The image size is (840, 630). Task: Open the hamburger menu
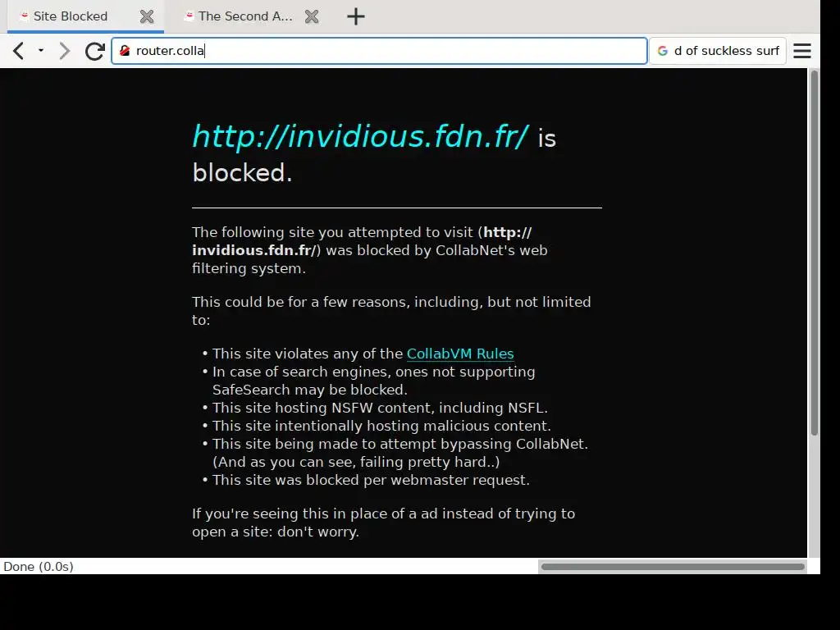(x=802, y=51)
